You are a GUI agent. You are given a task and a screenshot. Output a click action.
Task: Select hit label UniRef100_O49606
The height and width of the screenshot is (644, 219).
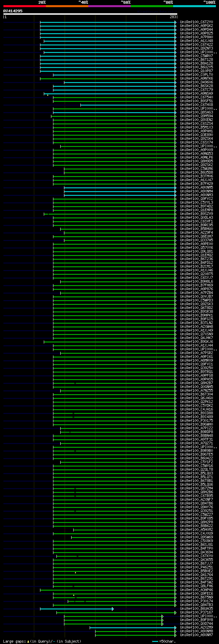pos(196,82)
